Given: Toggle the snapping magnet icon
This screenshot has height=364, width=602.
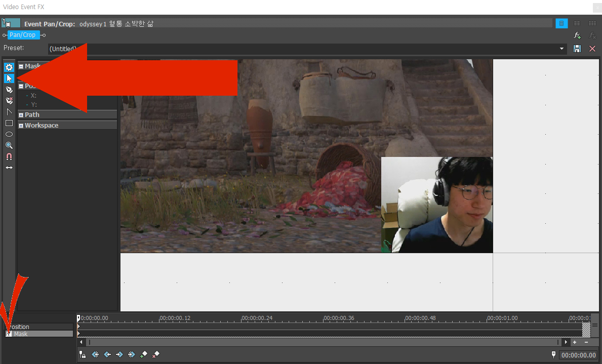Looking at the screenshot, I should 9,156.
